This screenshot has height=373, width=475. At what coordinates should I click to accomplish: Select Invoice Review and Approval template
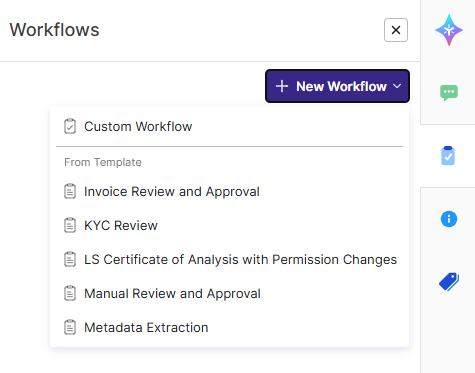point(229,192)
